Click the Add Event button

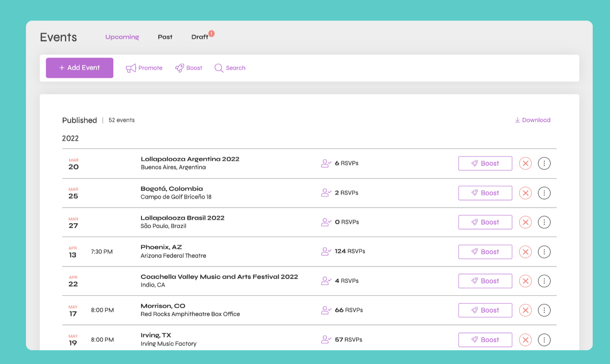(x=80, y=68)
